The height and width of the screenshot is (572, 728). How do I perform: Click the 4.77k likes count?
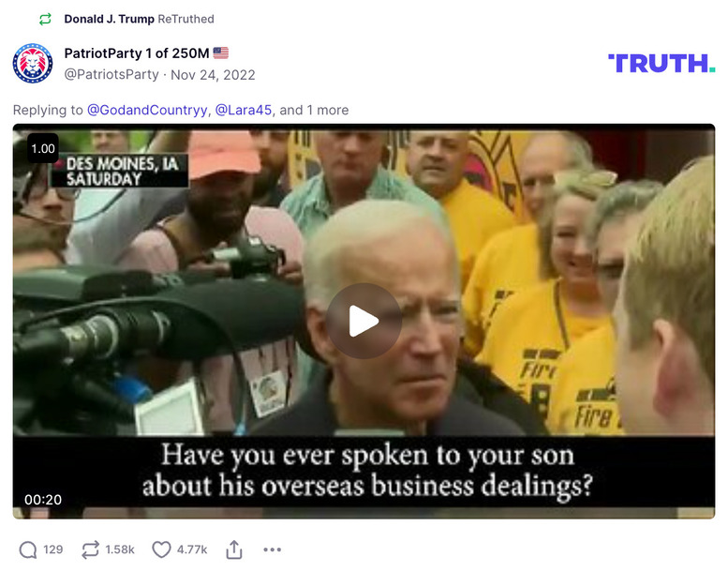192,549
